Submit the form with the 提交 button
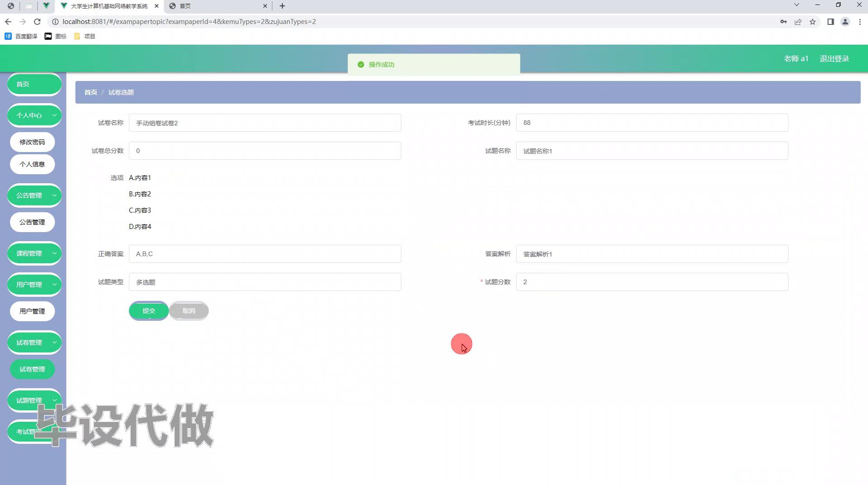The height and width of the screenshot is (485, 868). tap(149, 311)
